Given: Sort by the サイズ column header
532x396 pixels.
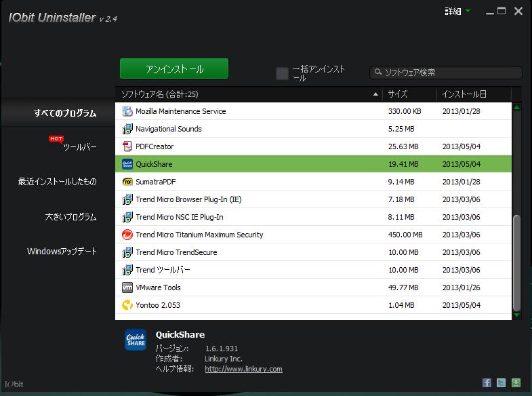Looking at the screenshot, I should (x=409, y=94).
